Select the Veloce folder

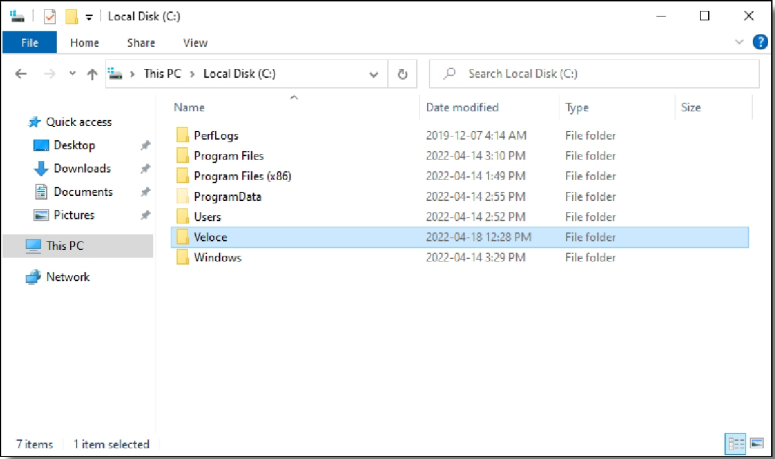(211, 237)
